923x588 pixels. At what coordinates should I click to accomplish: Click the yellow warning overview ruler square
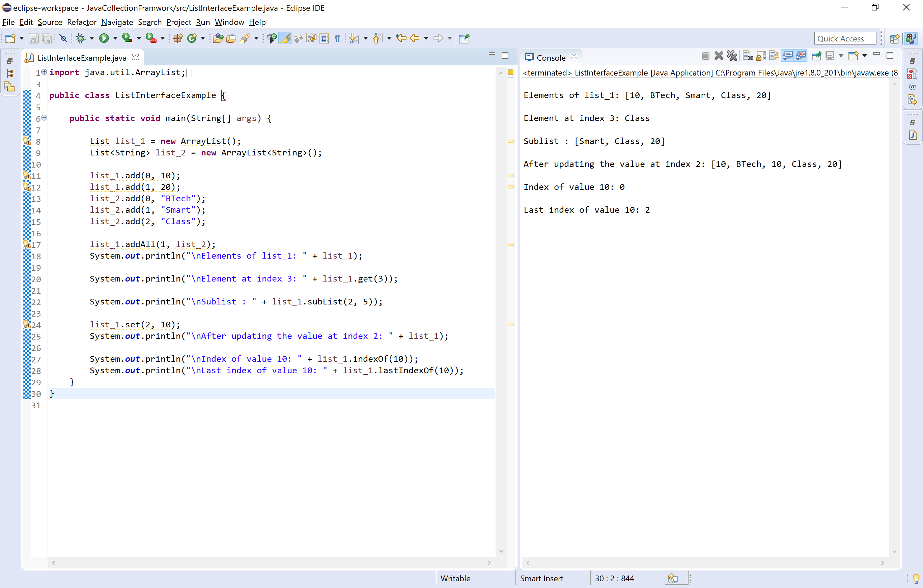(510, 72)
